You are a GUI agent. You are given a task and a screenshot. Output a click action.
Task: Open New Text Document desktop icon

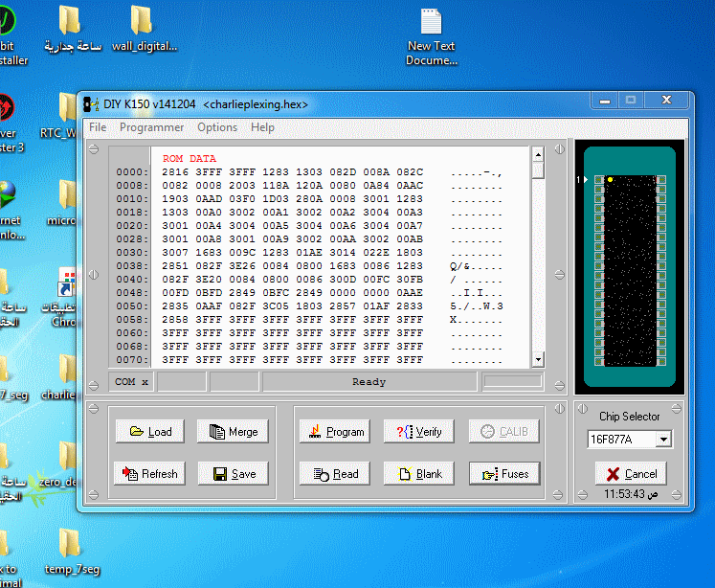click(431, 37)
